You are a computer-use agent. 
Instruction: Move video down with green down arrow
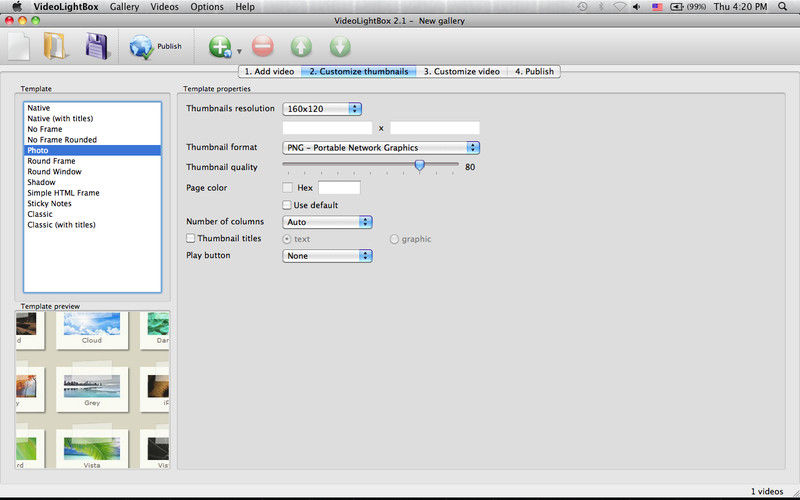340,47
